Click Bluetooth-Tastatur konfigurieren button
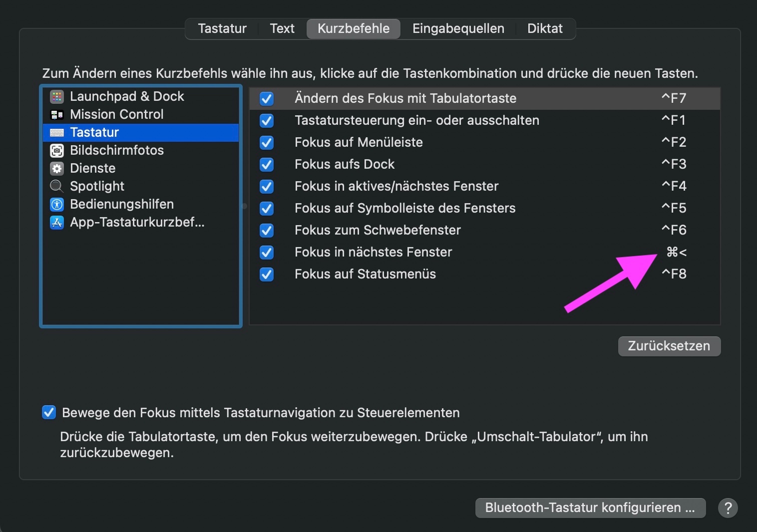Viewport: 757px width, 532px height. pos(590,508)
